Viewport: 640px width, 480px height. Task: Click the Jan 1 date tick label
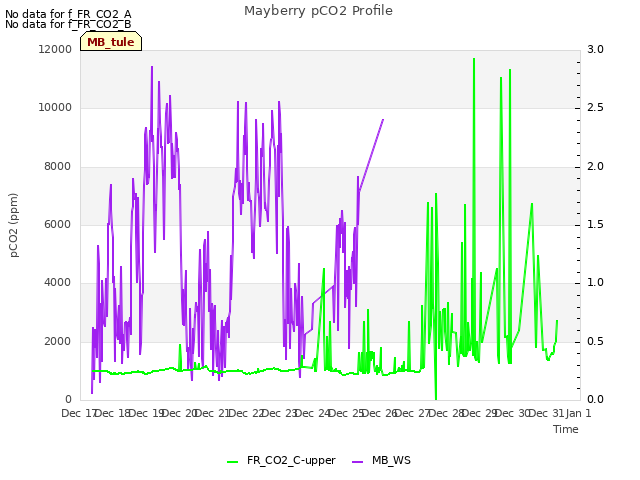[578, 413]
